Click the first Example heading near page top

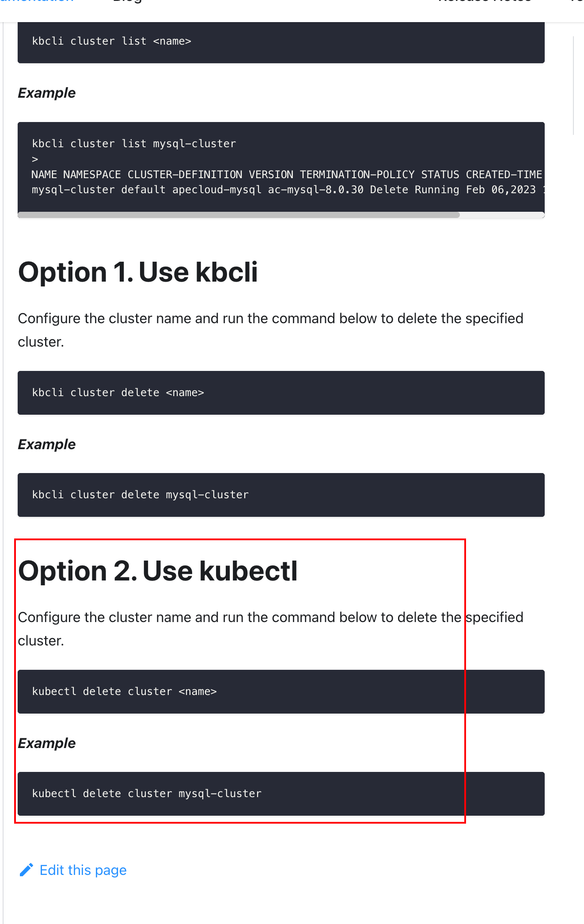click(46, 93)
